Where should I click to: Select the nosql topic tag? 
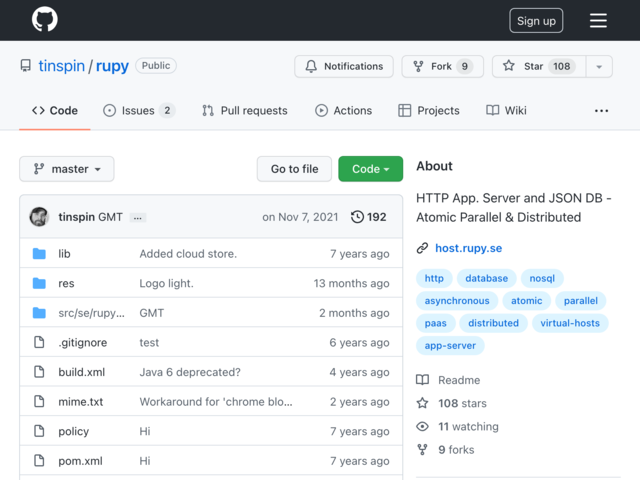click(542, 278)
